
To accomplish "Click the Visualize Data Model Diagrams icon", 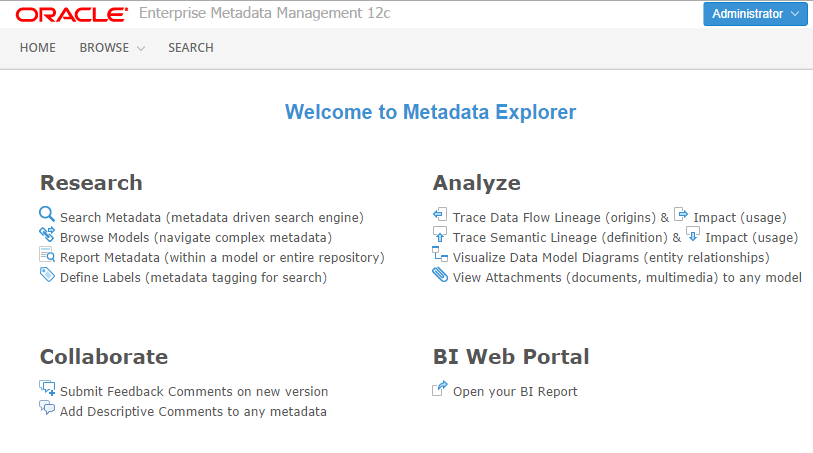I will tap(440, 255).
